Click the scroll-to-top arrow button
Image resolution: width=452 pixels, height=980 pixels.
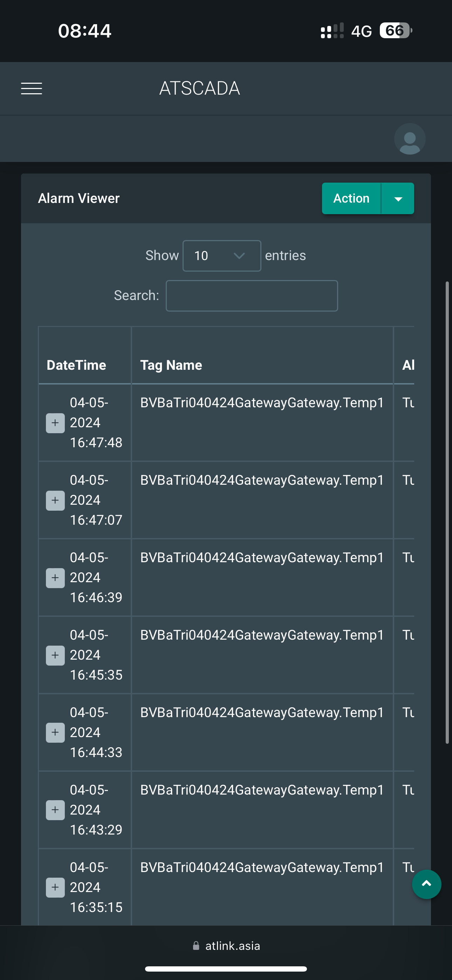pos(426,884)
